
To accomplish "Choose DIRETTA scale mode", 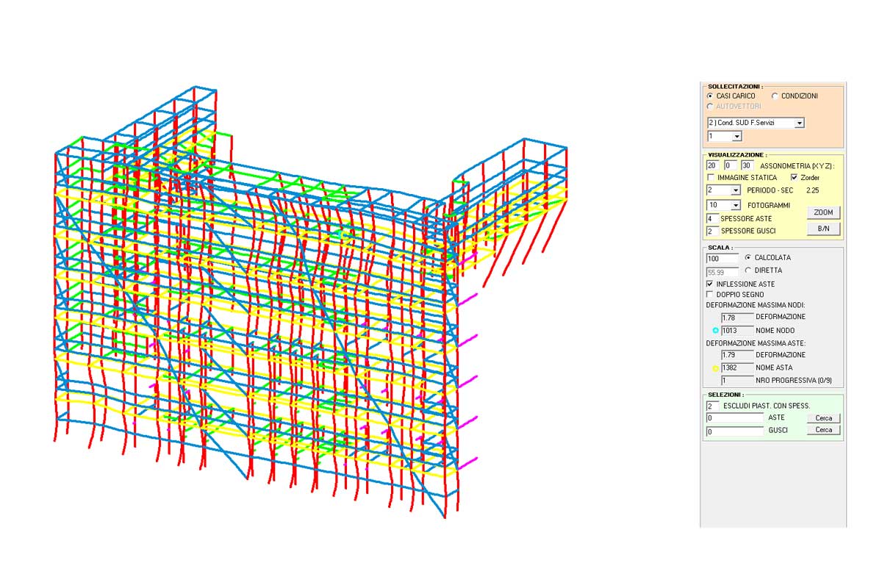I will pyautogui.click(x=748, y=270).
